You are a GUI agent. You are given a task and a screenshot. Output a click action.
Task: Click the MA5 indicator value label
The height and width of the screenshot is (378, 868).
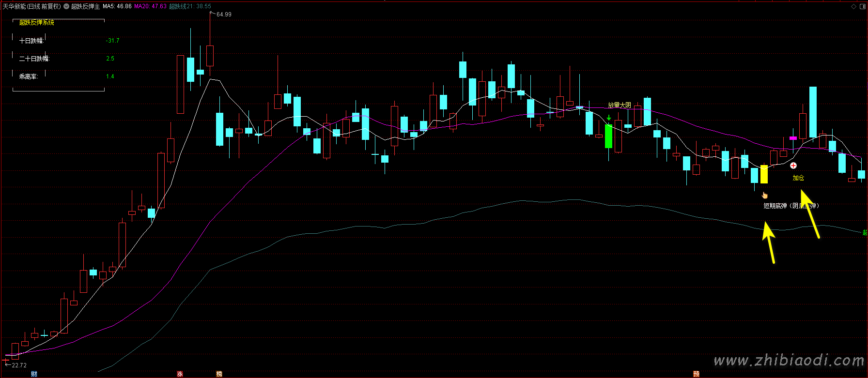117,6
